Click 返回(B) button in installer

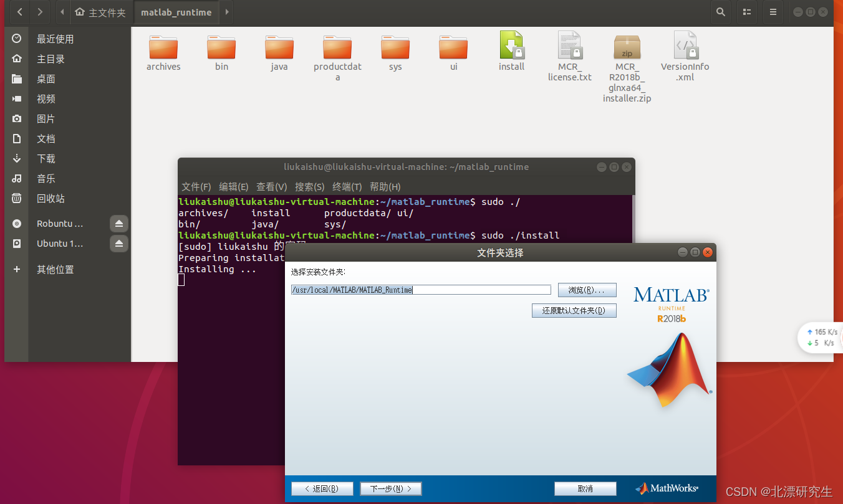click(x=322, y=488)
